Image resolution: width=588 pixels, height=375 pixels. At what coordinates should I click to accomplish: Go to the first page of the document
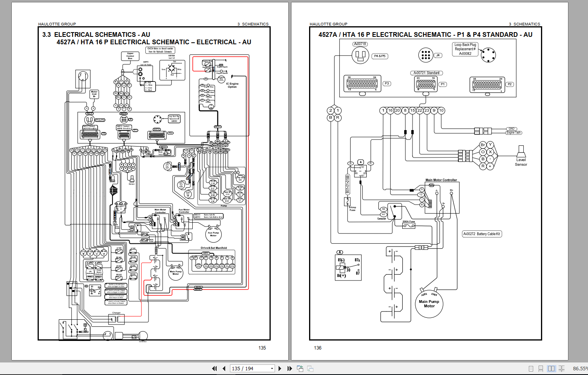pyautogui.click(x=214, y=368)
